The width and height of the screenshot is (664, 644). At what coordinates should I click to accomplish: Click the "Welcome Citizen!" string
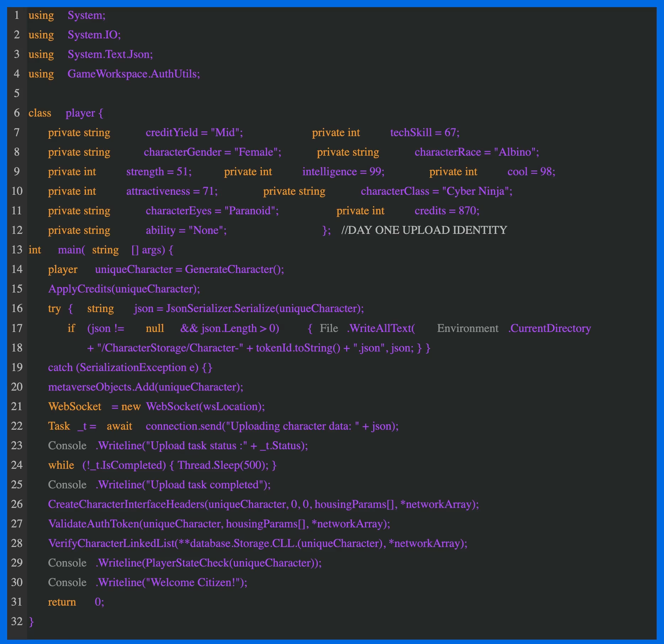[x=194, y=582]
